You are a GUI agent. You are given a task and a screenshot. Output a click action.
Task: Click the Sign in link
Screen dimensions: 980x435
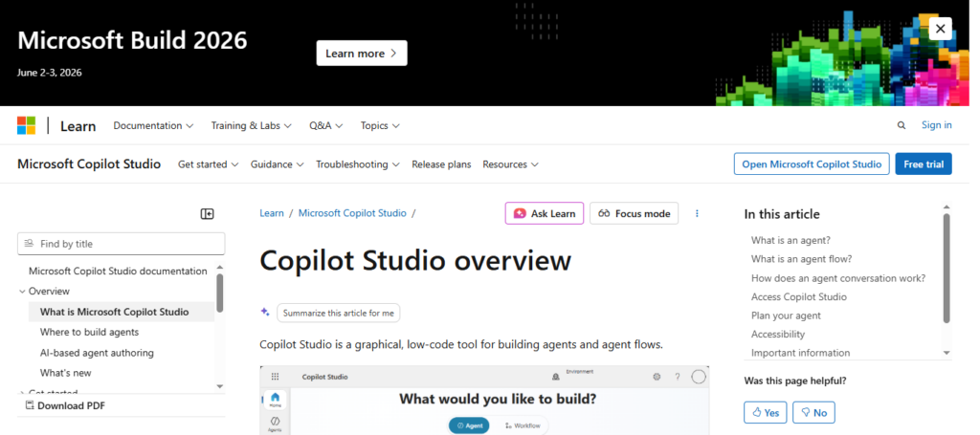pos(936,125)
